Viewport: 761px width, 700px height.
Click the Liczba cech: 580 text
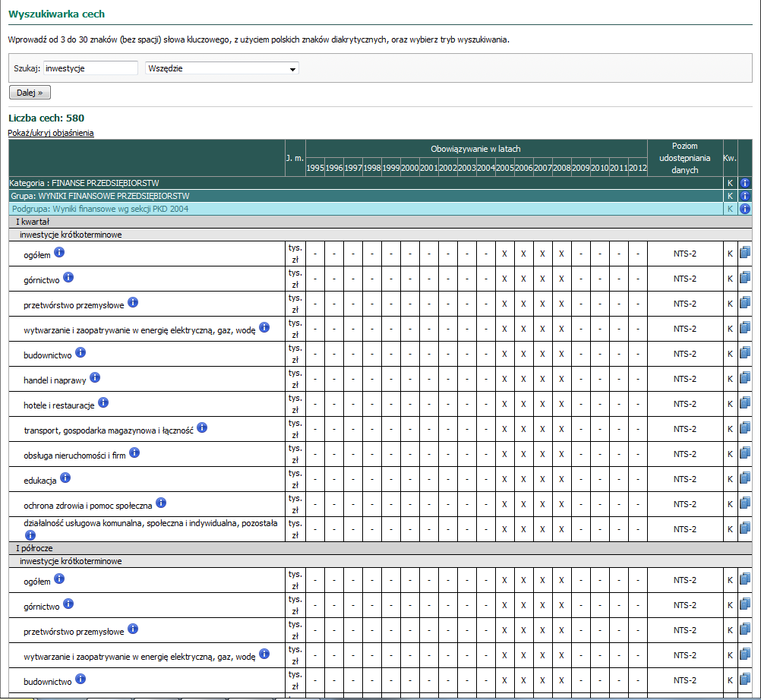(x=46, y=118)
